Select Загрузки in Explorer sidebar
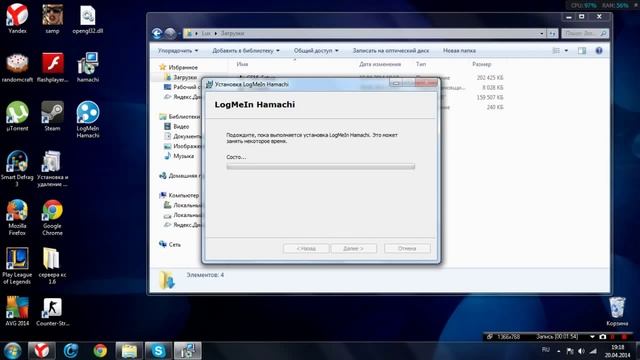This screenshot has height=360, width=640. tap(181, 77)
